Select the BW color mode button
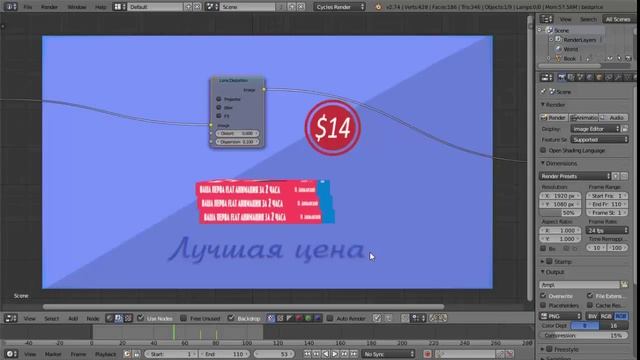The height and width of the screenshot is (360, 640). (593, 316)
